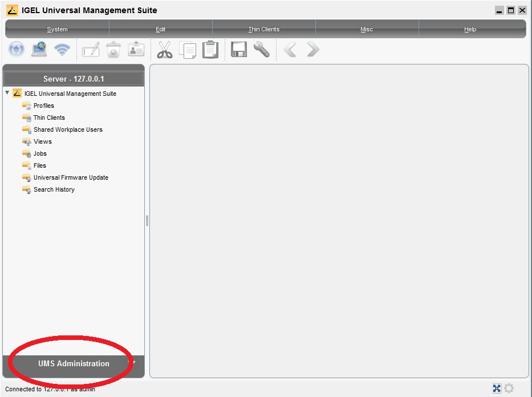
Task: Click the Copy pages icon
Action: [188, 50]
